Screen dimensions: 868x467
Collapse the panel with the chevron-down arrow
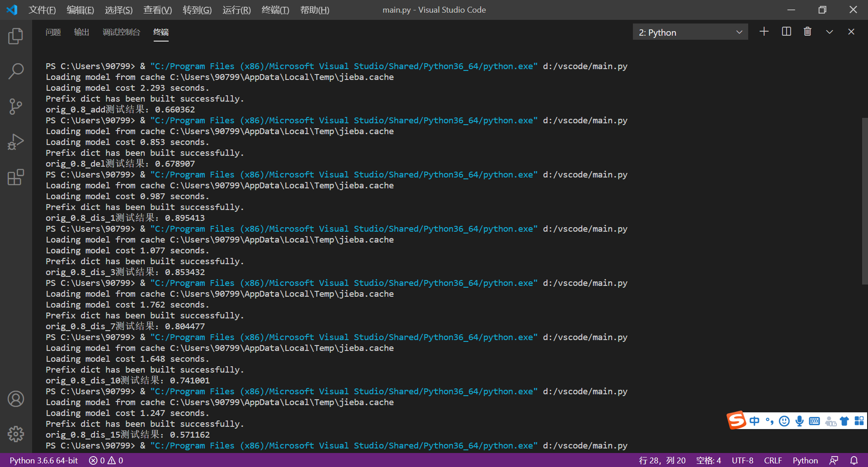tap(830, 32)
